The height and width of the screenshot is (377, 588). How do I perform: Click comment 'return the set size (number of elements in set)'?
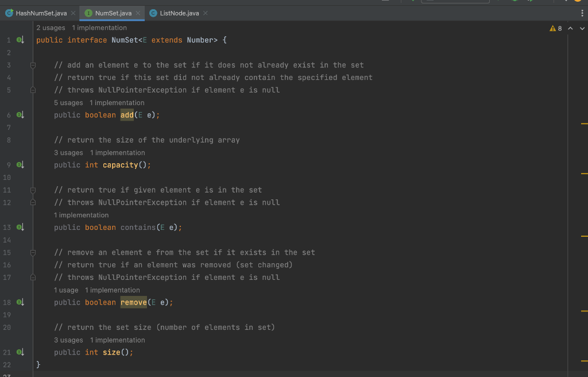tap(171, 328)
